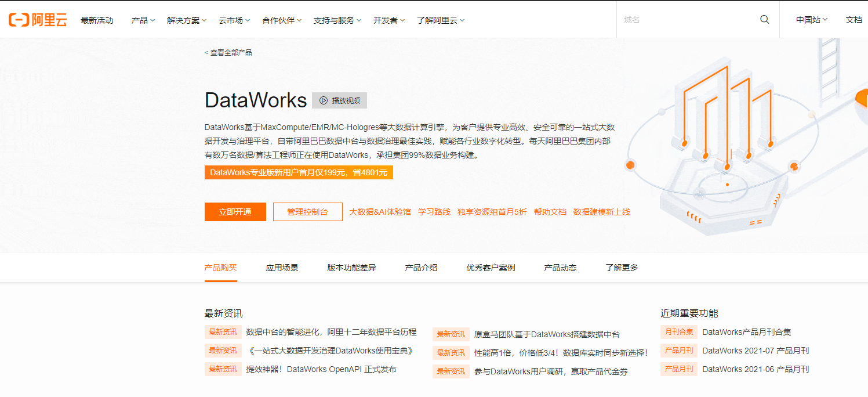Open 原盒马团队基于DataWorks搭建数据中台 article
The image size is (868, 397).
(x=547, y=334)
